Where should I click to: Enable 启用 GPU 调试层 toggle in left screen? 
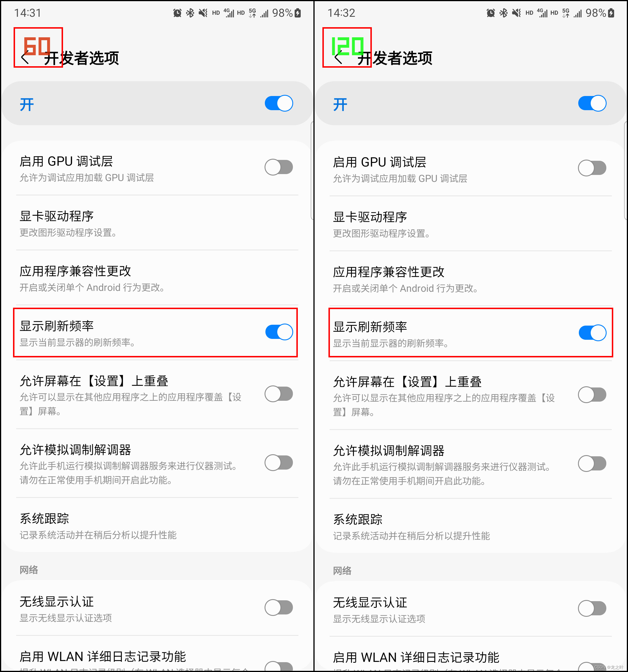coord(279,167)
